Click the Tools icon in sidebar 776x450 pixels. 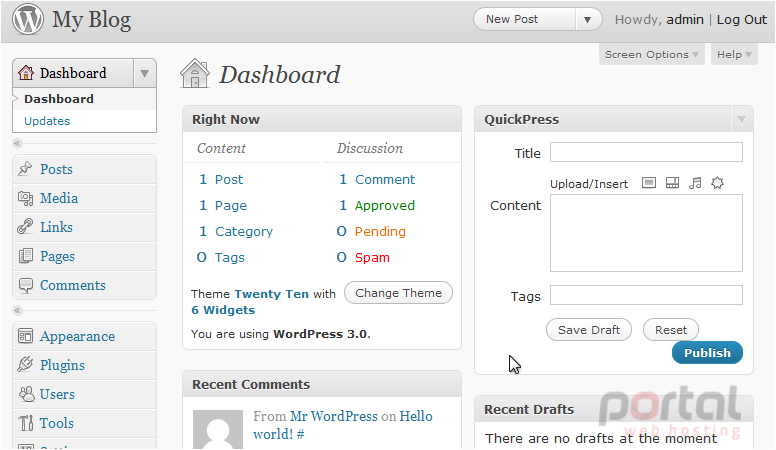point(25,423)
